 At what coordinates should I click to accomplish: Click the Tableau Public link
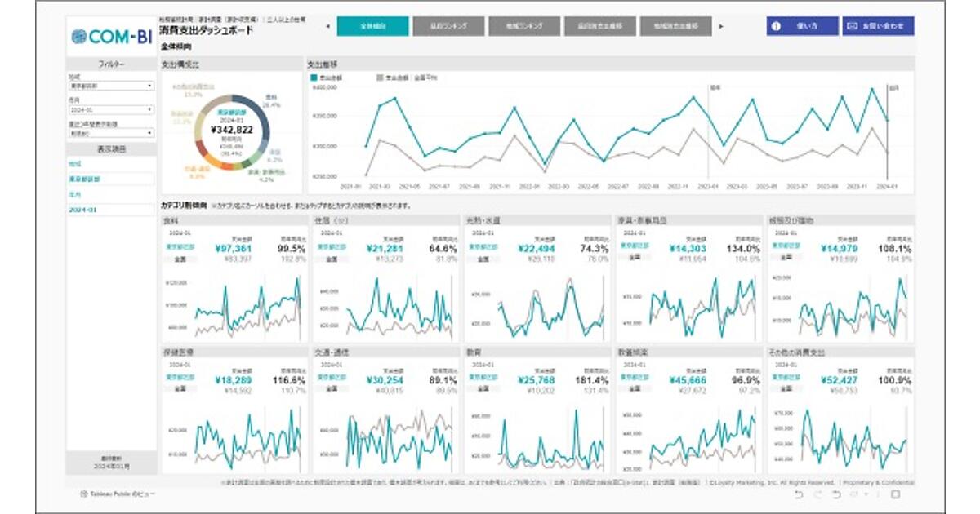pyautogui.click(x=118, y=494)
